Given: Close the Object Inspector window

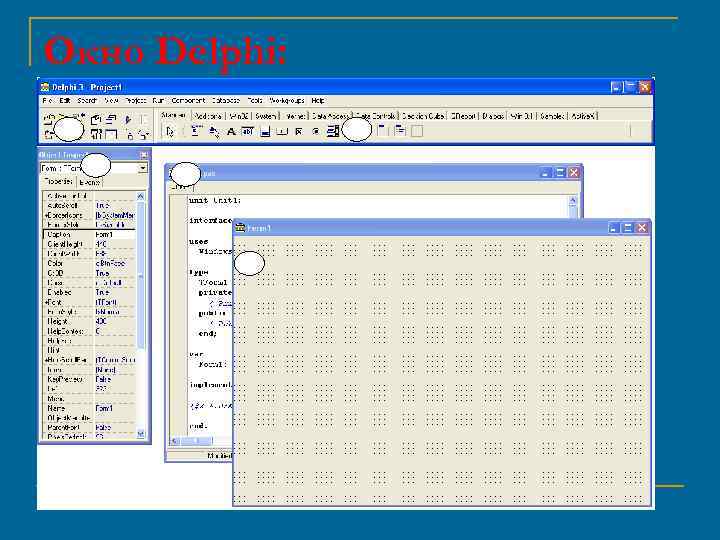Looking at the screenshot, I should pyautogui.click(x=144, y=155).
